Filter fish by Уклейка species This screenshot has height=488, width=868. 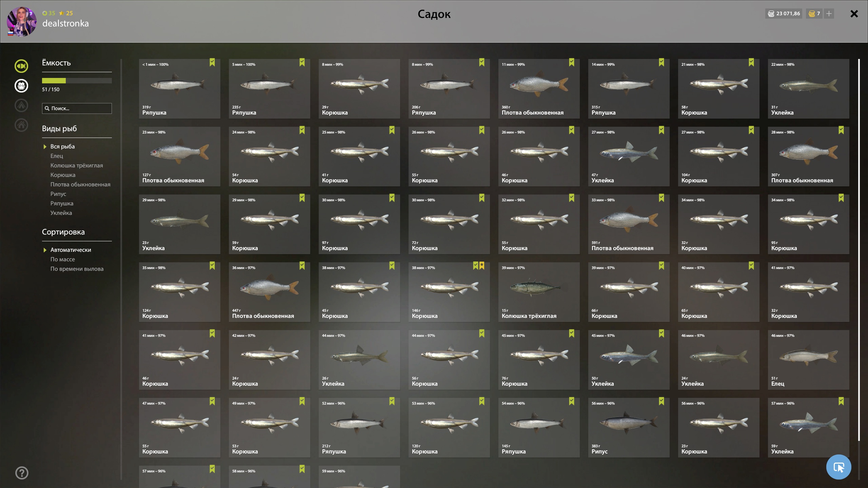coord(61,213)
